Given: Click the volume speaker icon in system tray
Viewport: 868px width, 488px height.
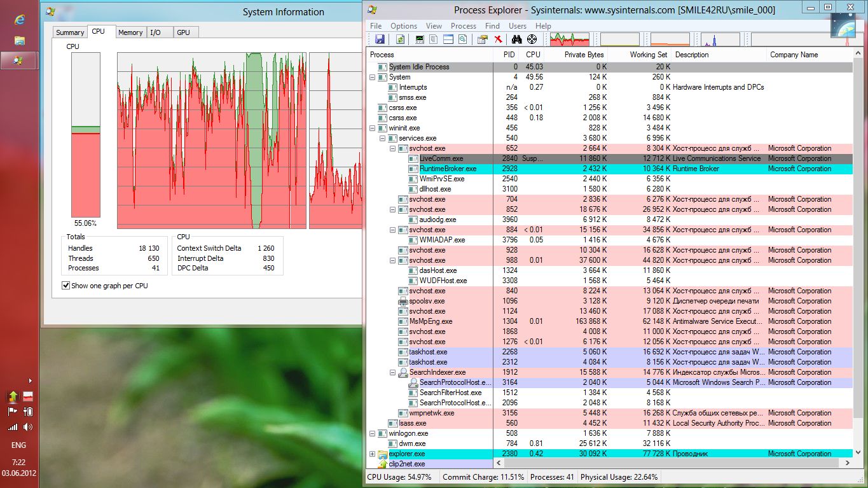Looking at the screenshot, I should [28, 427].
